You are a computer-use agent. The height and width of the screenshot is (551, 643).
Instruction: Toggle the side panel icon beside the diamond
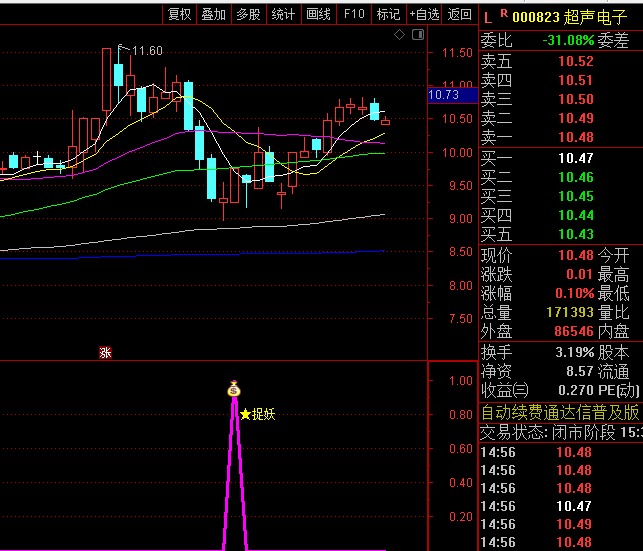pyautogui.click(x=415, y=35)
